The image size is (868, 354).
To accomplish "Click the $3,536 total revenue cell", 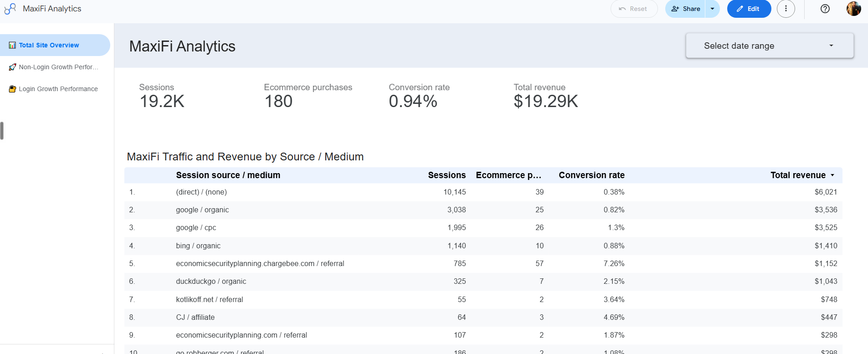I will [x=826, y=210].
